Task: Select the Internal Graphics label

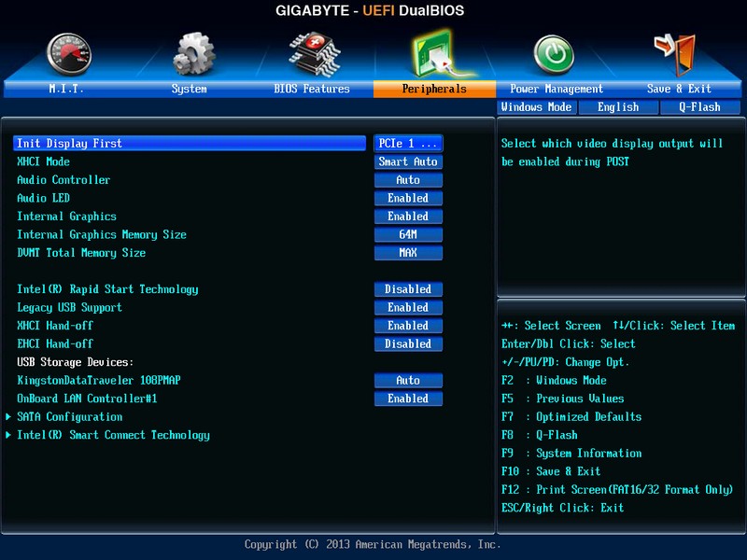Action: pyautogui.click(x=66, y=217)
